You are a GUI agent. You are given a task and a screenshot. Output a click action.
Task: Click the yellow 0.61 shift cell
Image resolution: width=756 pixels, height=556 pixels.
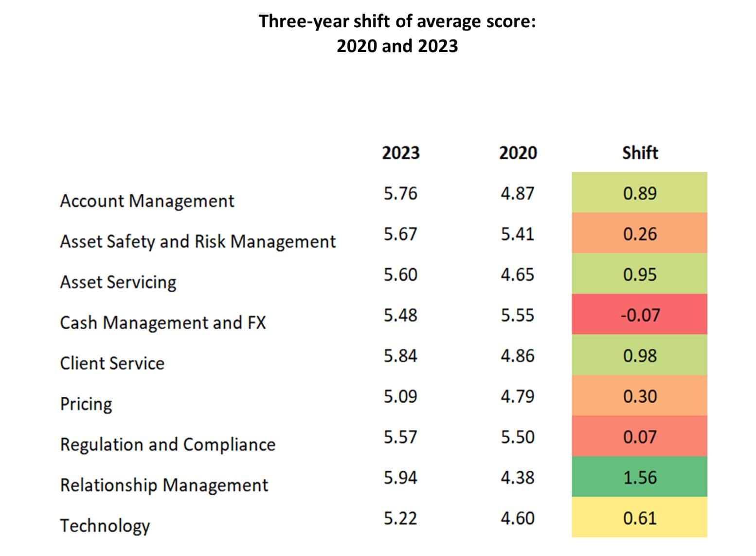639,518
